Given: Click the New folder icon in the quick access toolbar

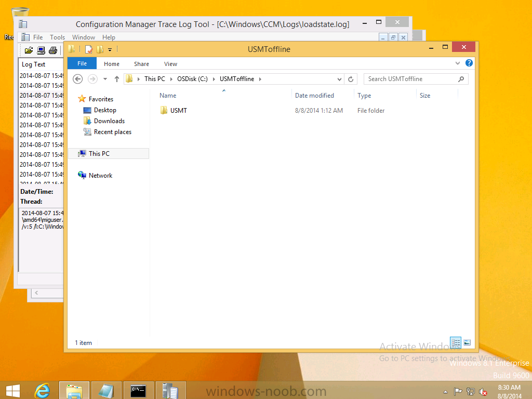Looking at the screenshot, I should click(x=100, y=49).
